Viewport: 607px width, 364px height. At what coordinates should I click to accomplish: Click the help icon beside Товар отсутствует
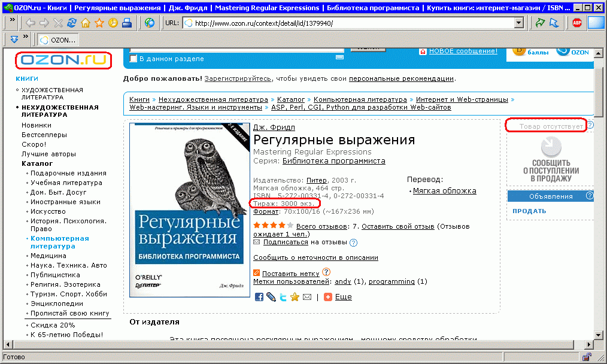(590, 125)
